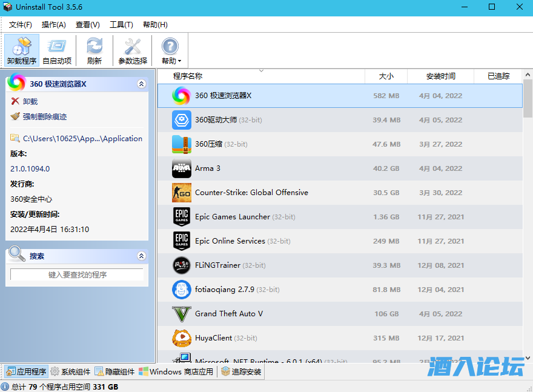
Task: Select the Grand Theft Auto V icon
Action: (180, 314)
